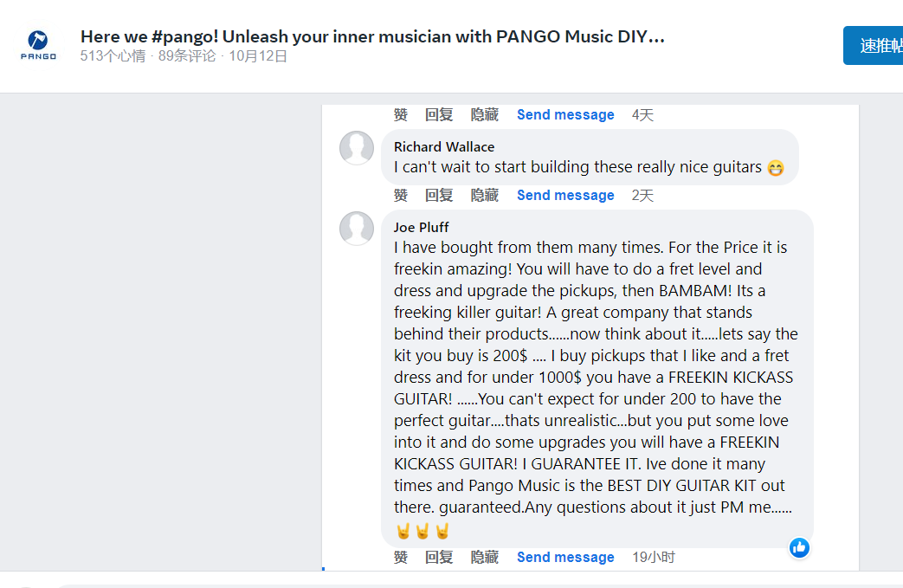Reply to Richard Wallace's comment via 回复
Image resolution: width=903 pixels, height=588 pixels.
[439, 195]
